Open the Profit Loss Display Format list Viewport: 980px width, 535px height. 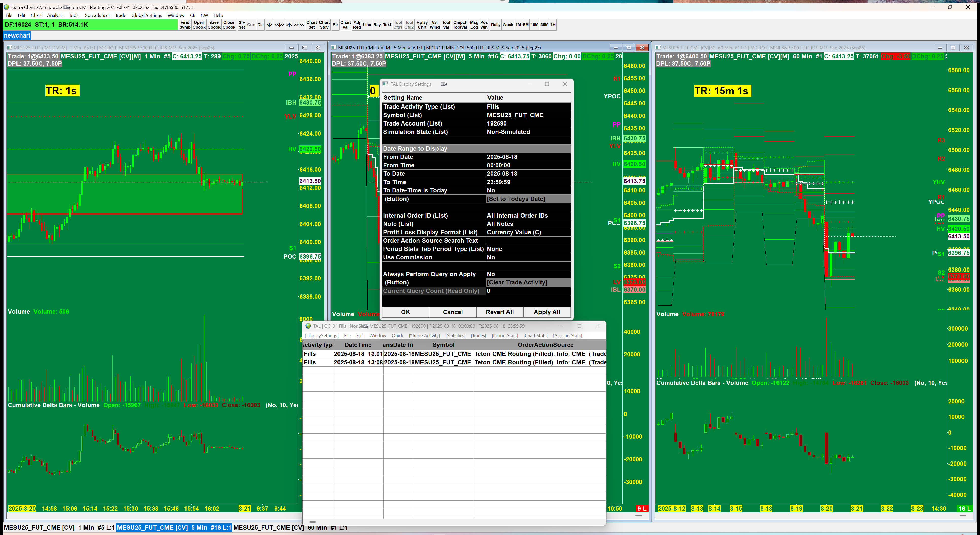528,232
